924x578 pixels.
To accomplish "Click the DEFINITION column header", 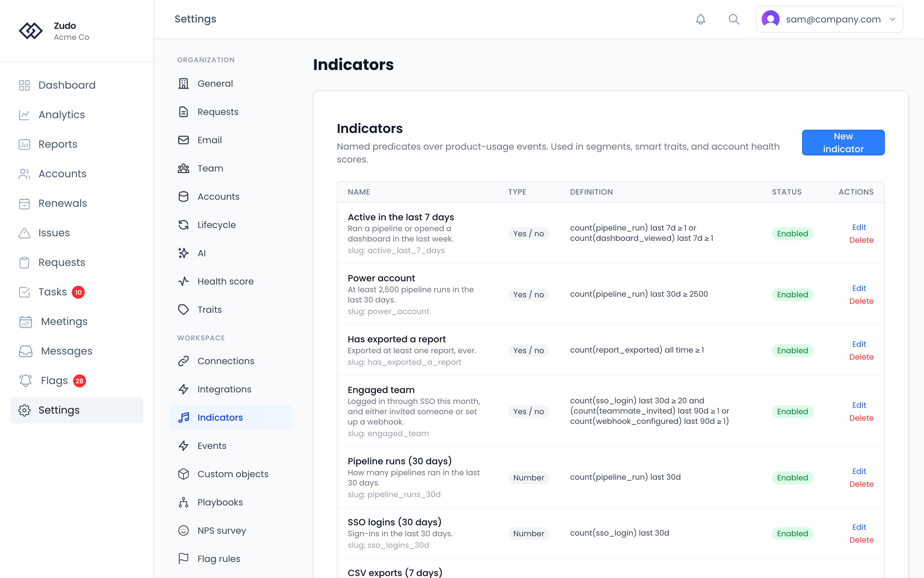I will [x=591, y=192].
